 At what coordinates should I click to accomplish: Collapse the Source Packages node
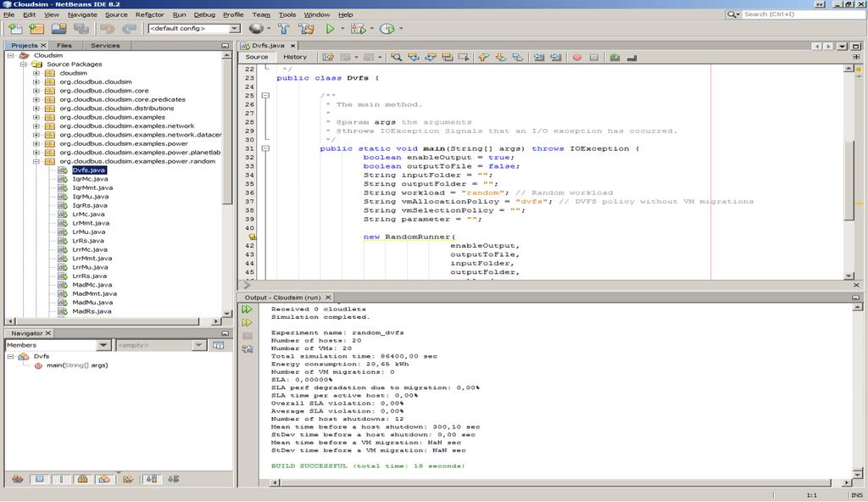tap(23, 64)
